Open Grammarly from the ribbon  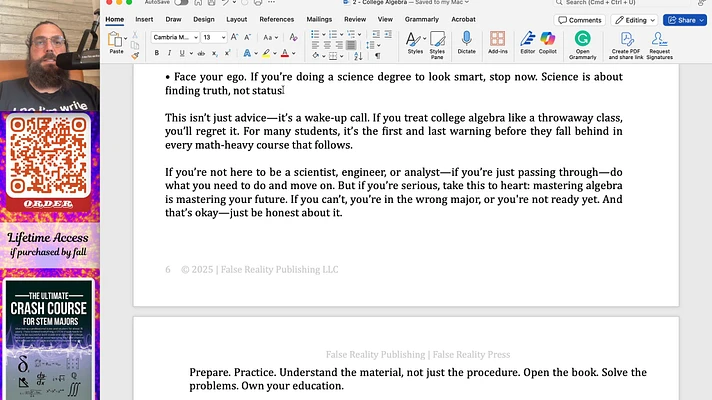tap(583, 43)
